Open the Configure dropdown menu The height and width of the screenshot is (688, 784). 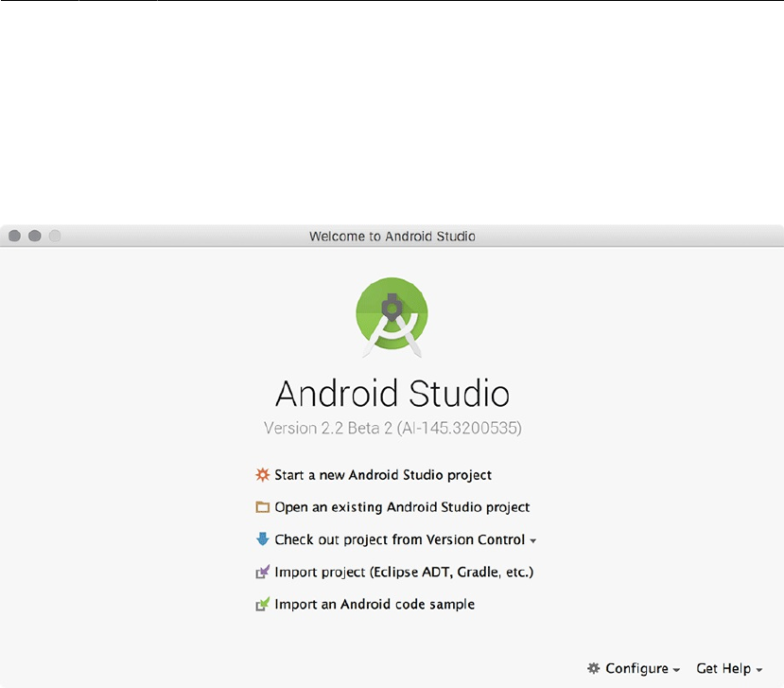pyautogui.click(x=642, y=668)
